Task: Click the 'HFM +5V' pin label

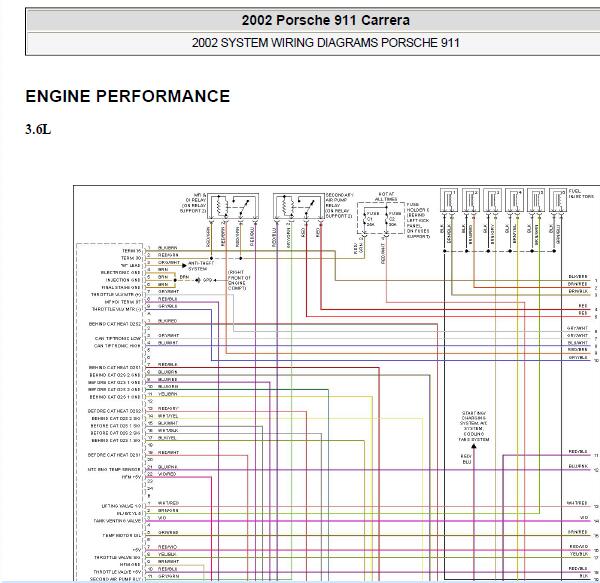Action: 131,477
